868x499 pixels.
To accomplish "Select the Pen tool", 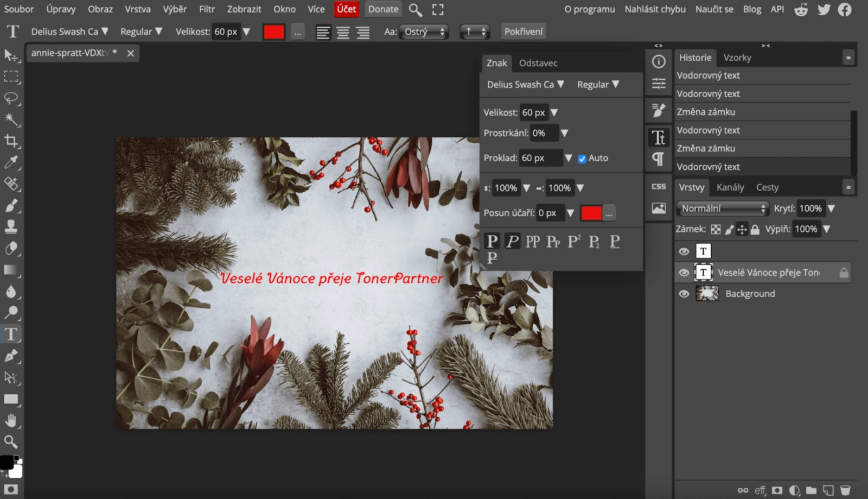I will (x=11, y=356).
